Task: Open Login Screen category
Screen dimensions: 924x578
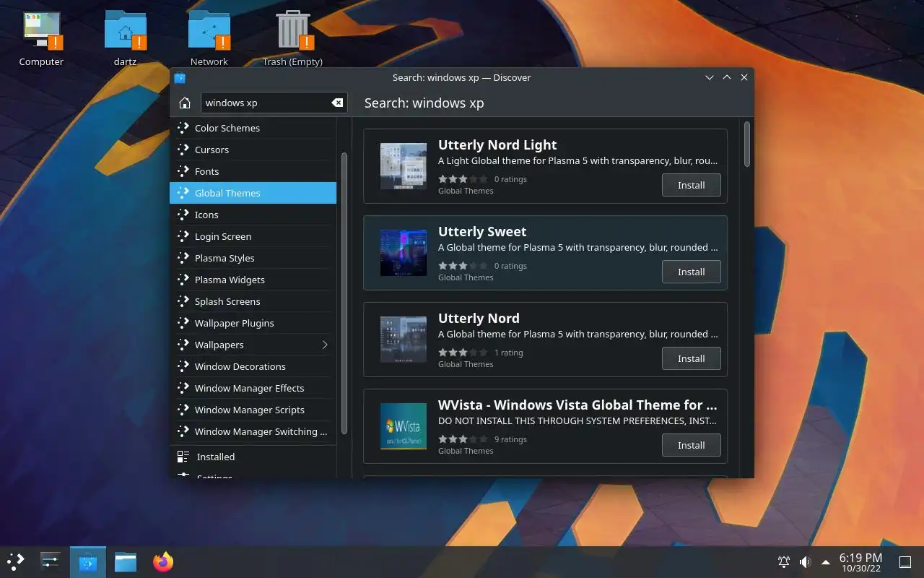Action: pyautogui.click(x=253, y=236)
